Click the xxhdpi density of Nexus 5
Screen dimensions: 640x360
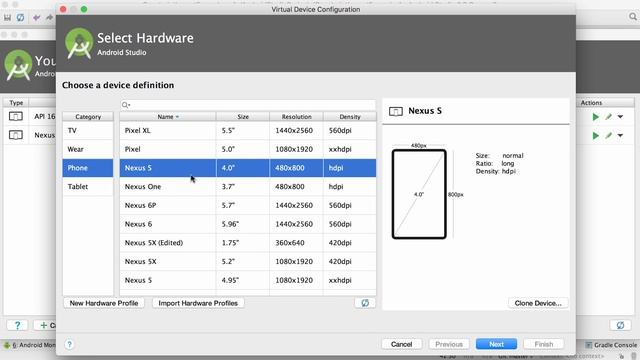click(340, 280)
